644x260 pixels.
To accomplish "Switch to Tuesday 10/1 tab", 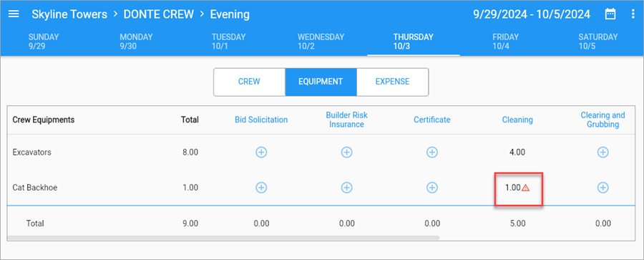I will [x=228, y=41].
